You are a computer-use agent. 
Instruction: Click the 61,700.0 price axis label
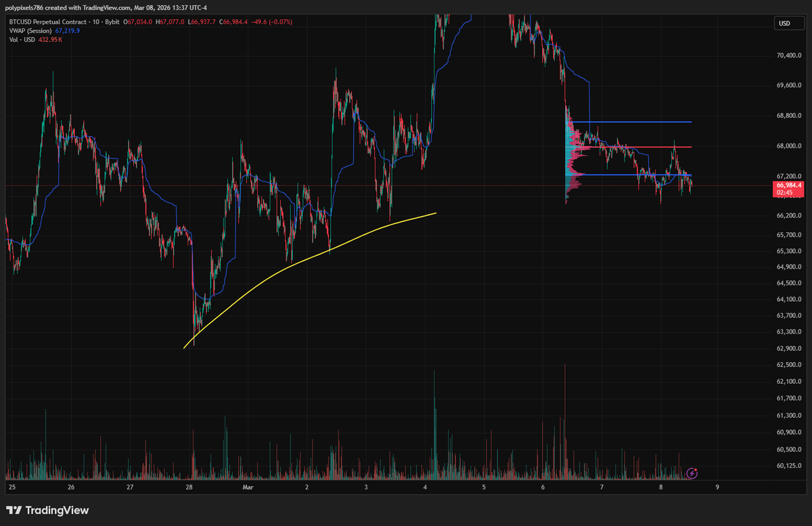point(789,399)
